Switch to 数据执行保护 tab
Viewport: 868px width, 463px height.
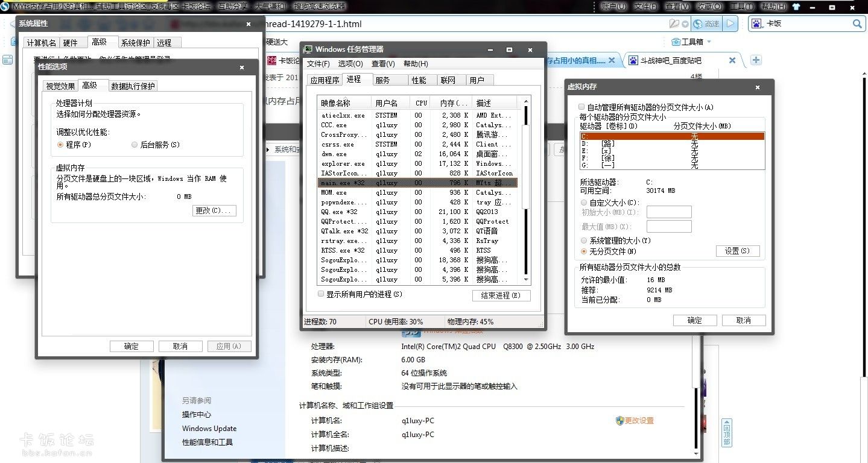click(x=133, y=86)
